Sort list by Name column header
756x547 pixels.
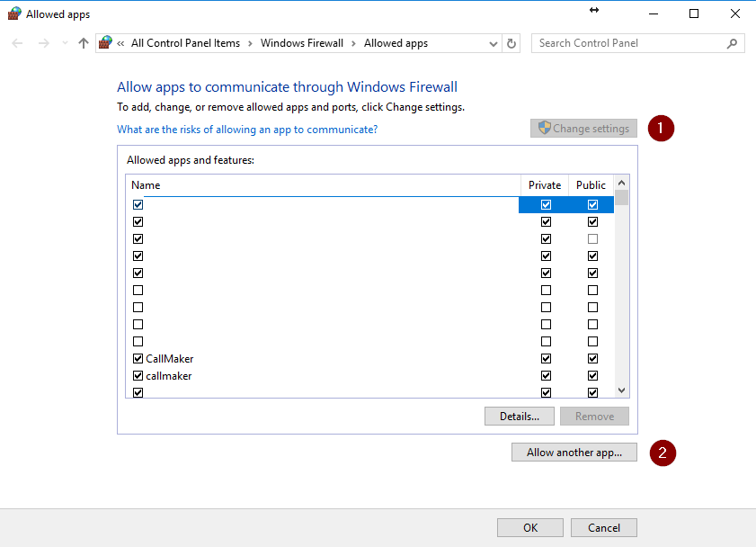[323, 185]
